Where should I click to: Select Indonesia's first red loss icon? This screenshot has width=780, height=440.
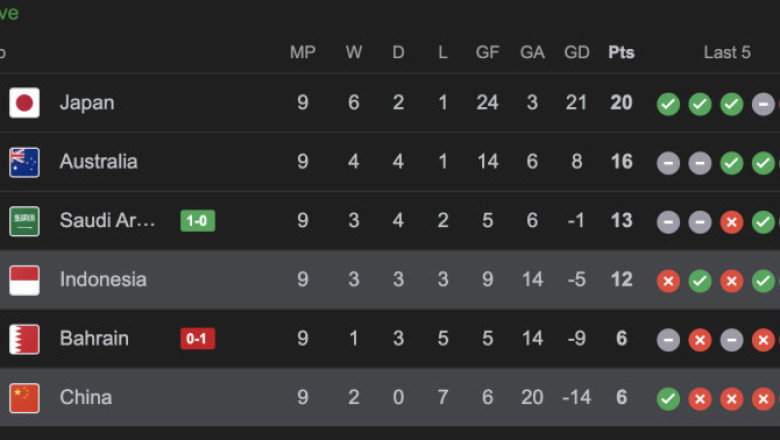[x=668, y=281]
